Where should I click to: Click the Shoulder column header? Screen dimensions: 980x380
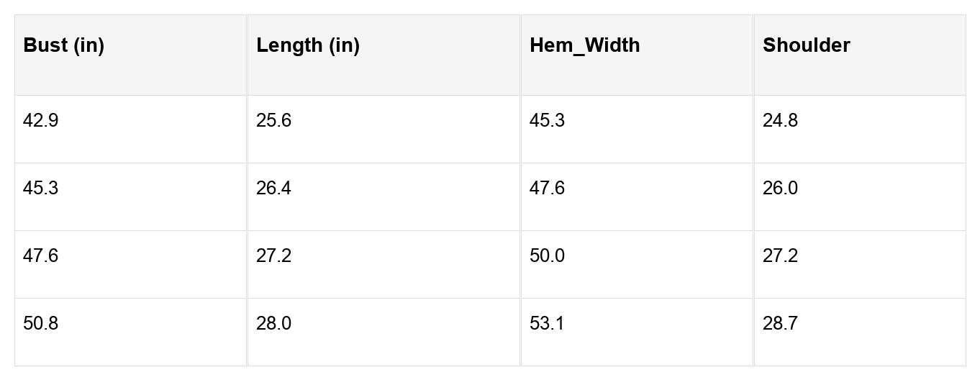pyautogui.click(x=806, y=45)
